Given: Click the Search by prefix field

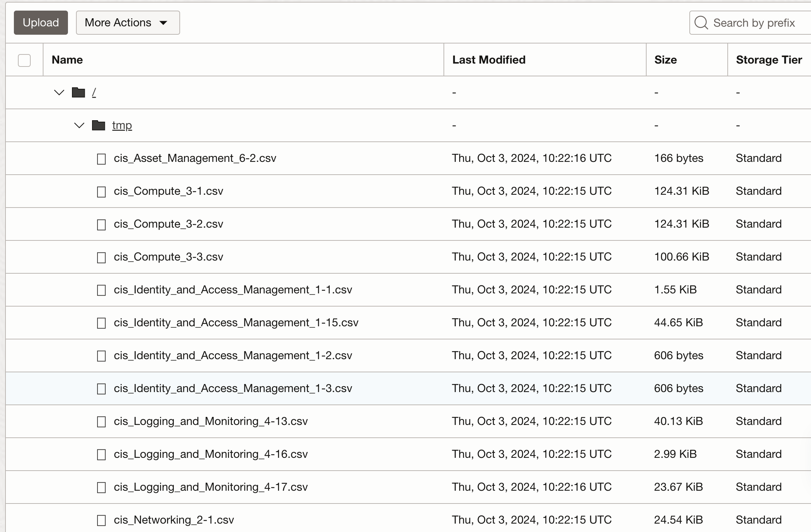Looking at the screenshot, I should [x=754, y=23].
